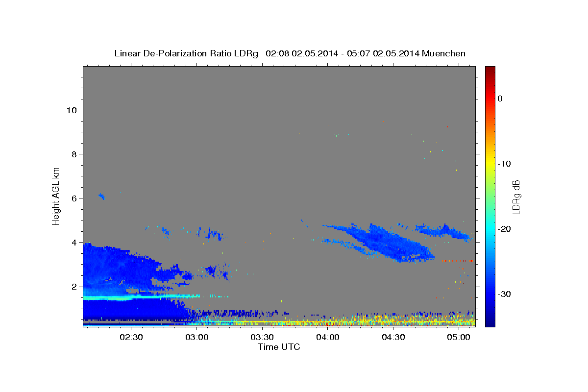Click the 'Time UTC' axis label
This screenshot has height=392, width=588.
[279, 347]
